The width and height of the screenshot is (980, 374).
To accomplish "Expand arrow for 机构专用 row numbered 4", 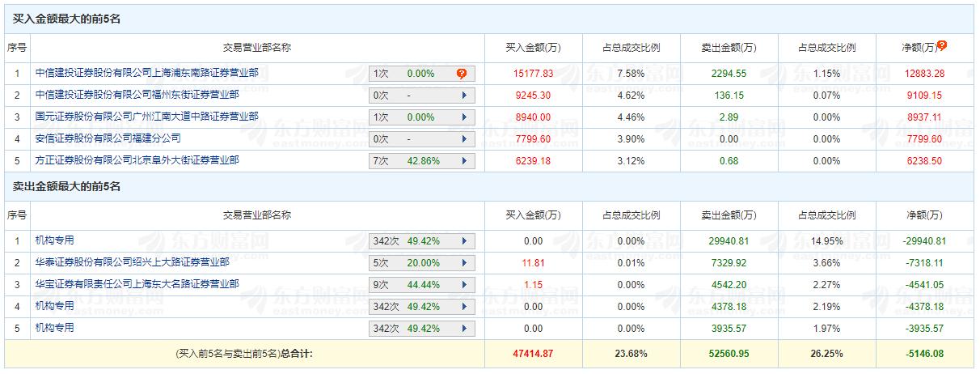I will coord(464,307).
